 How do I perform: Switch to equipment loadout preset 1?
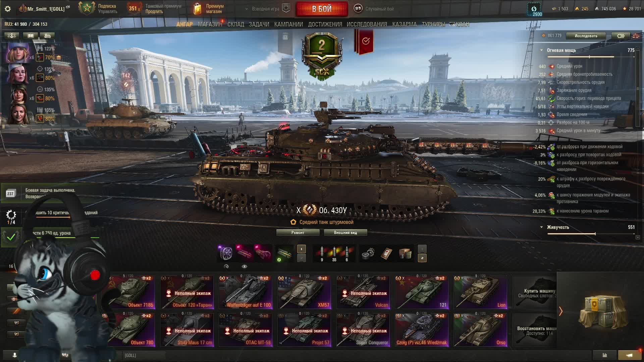[301, 249]
